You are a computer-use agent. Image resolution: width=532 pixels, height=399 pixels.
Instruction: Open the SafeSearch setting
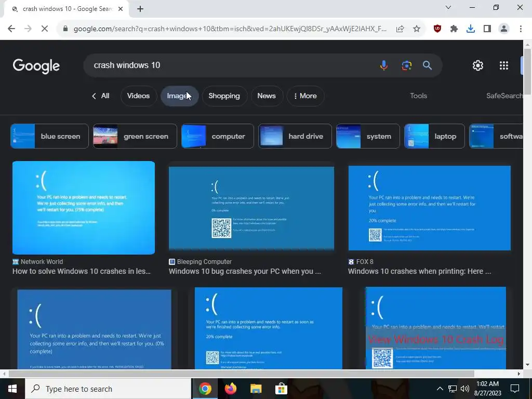(504, 96)
